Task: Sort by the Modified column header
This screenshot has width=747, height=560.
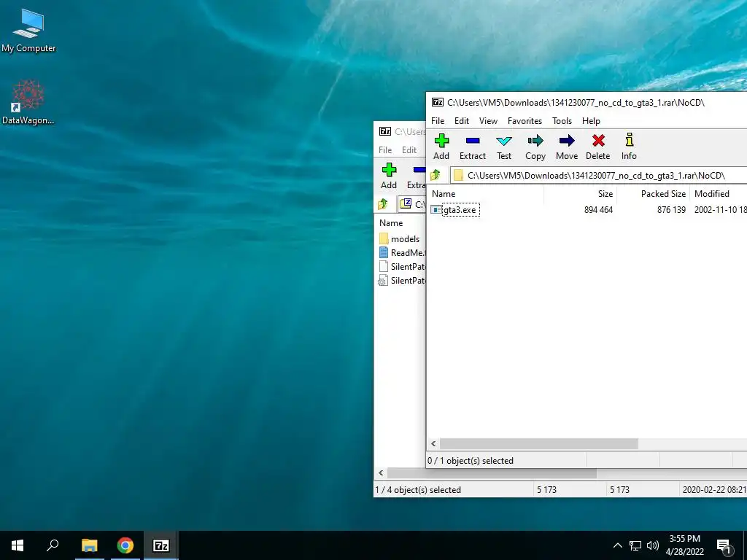Action: click(x=718, y=194)
